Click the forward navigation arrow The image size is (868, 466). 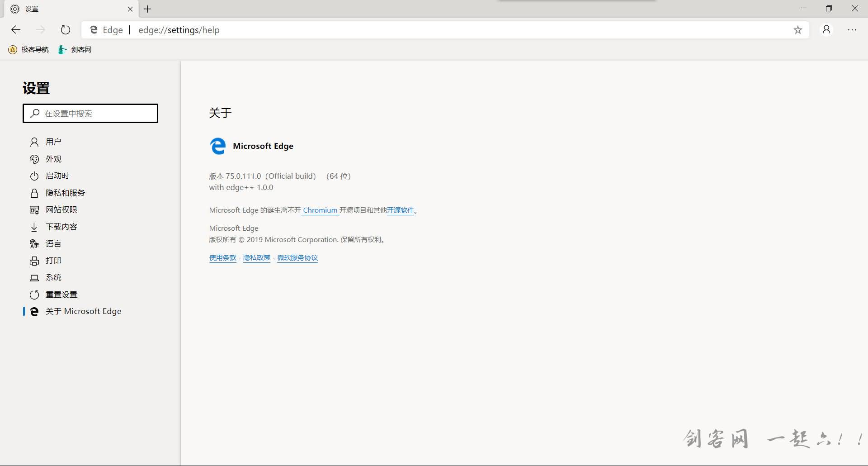(41, 30)
